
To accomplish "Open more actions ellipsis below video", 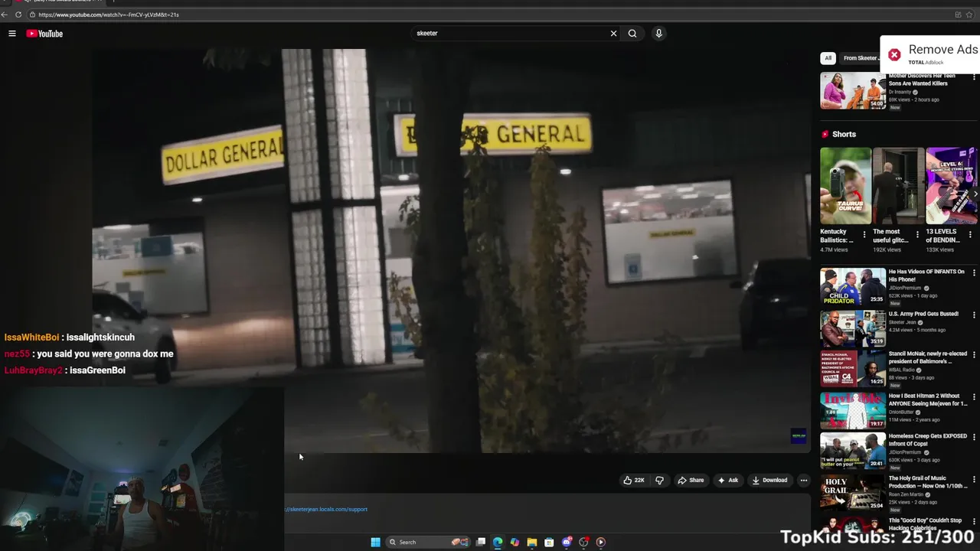I will coord(803,480).
